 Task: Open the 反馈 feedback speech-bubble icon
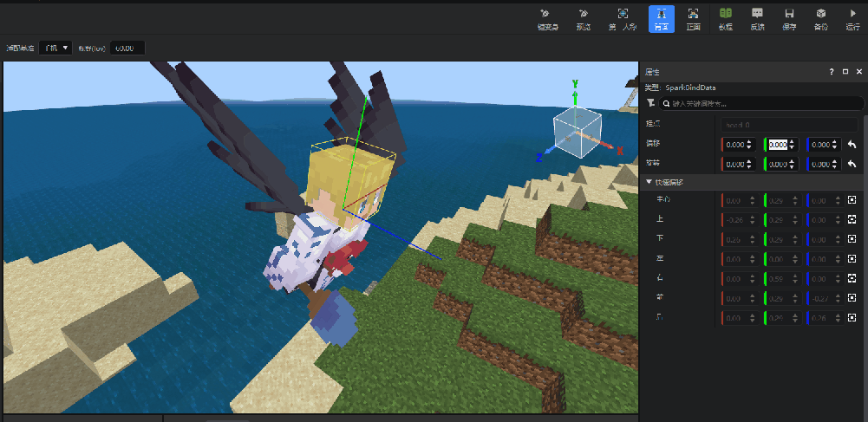point(757,19)
